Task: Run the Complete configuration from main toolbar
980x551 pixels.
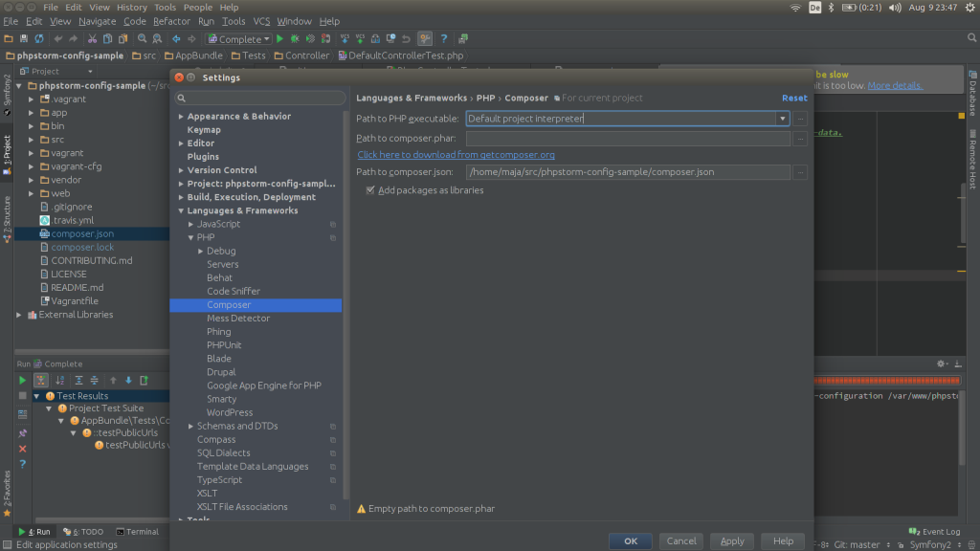Action: (x=280, y=38)
